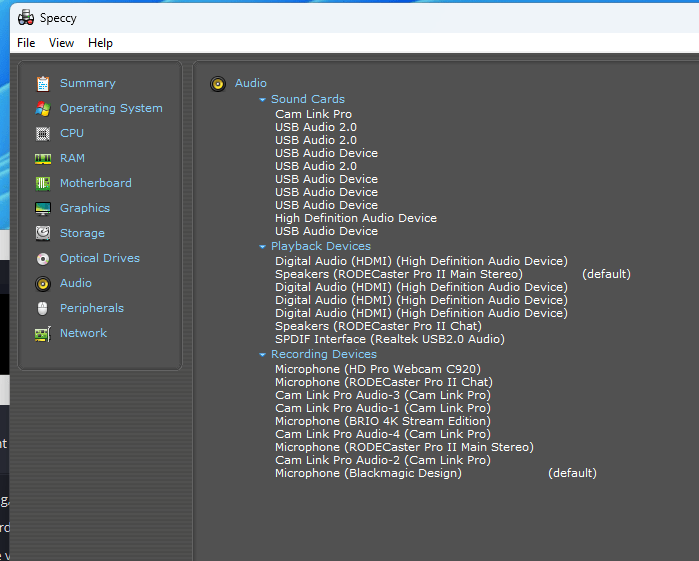Switch to the Storage section
Viewport: 699px width, 561px height.
82,233
